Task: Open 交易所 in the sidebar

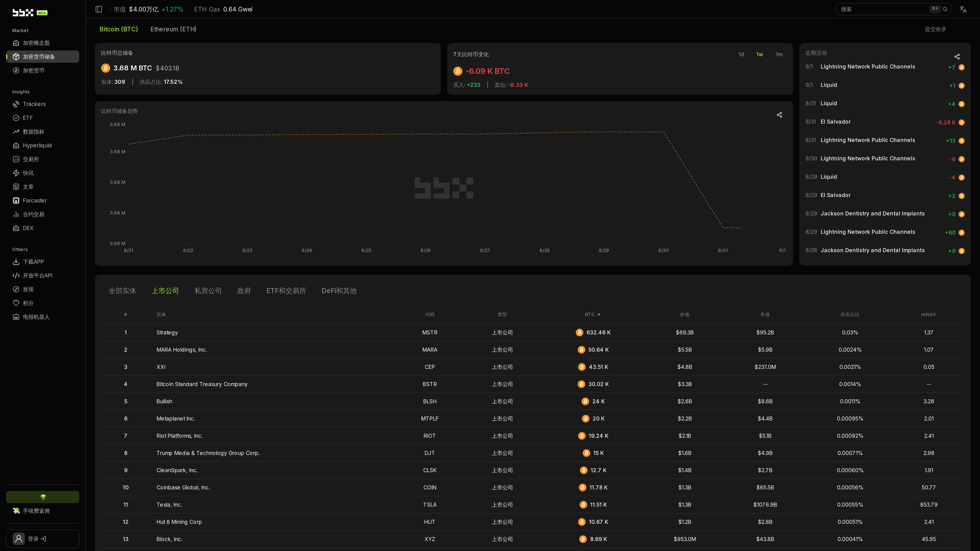Action: [x=43, y=159]
